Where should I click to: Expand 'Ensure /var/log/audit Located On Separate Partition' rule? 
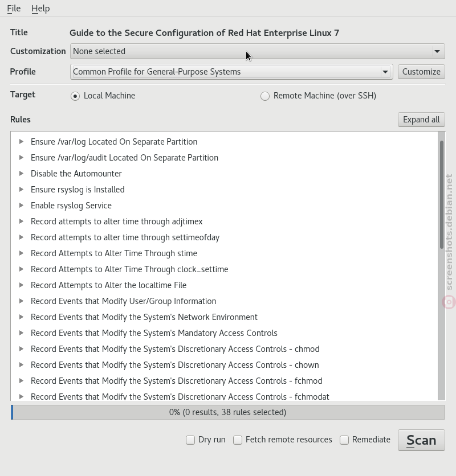tap(21, 158)
